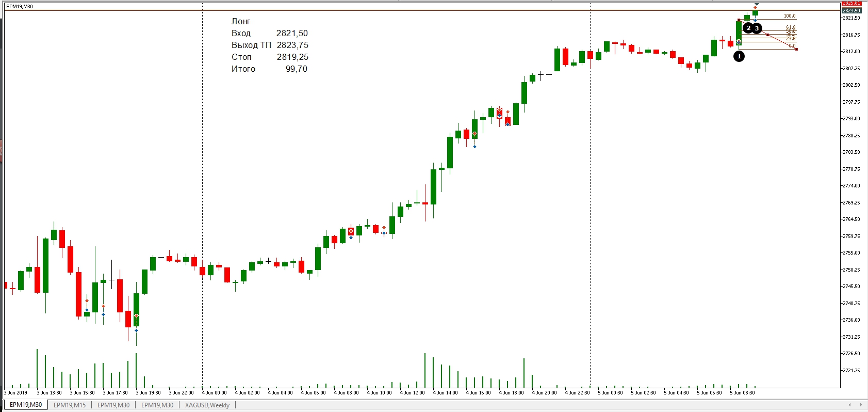Select the Fibonacci 100.0 level label
The width and height of the screenshot is (868, 412).
(x=790, y=16)
